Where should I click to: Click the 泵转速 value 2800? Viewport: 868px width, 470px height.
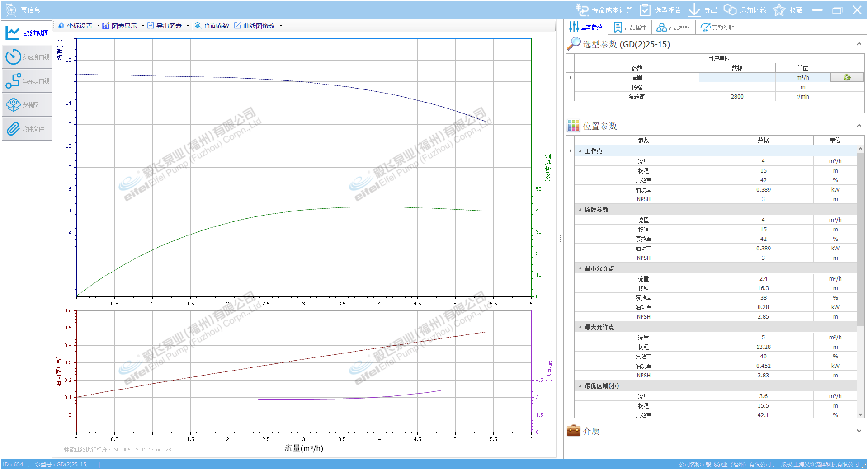[737, 97]
